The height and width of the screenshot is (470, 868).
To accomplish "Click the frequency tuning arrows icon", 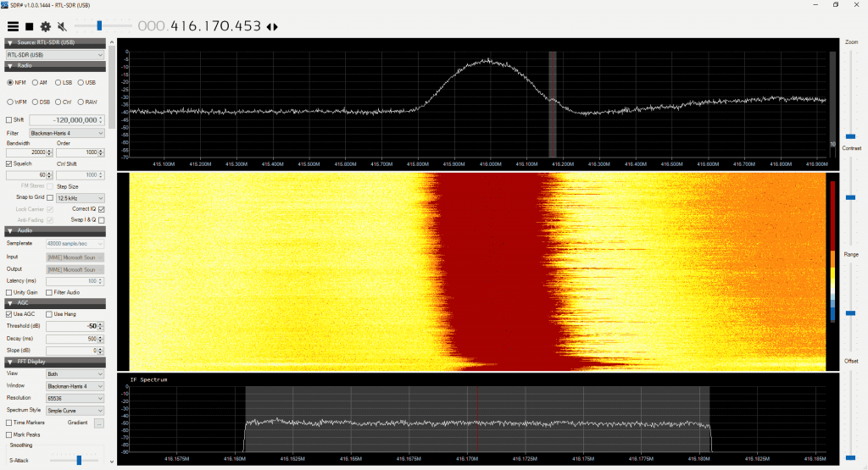I will (271, 27).
